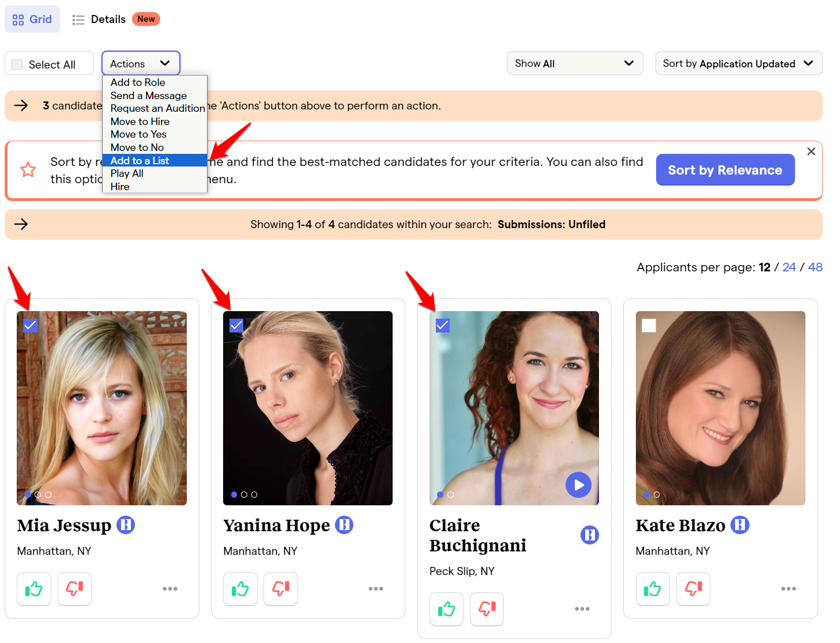840x643 pixels.
Task: Pick Move to No menu entry
Action: click(137, 147)
